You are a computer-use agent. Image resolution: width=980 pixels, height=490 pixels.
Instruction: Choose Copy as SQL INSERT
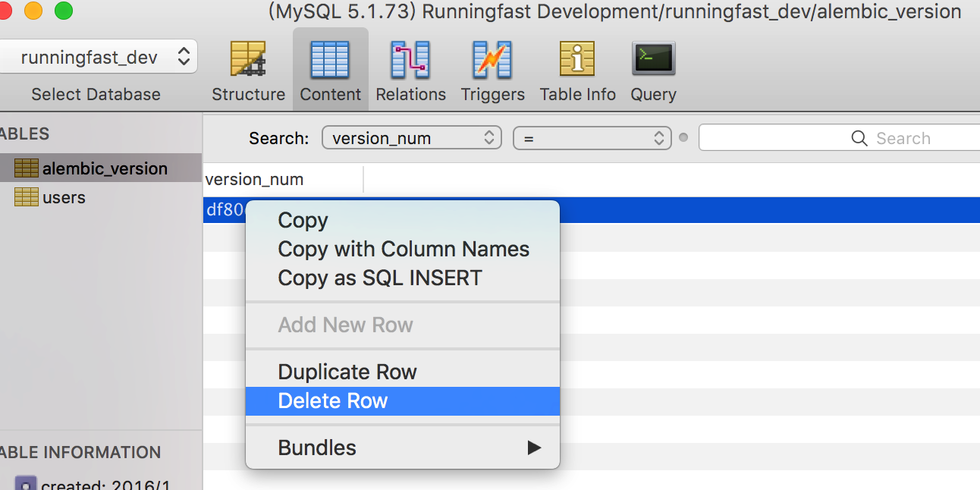[380, 278]
